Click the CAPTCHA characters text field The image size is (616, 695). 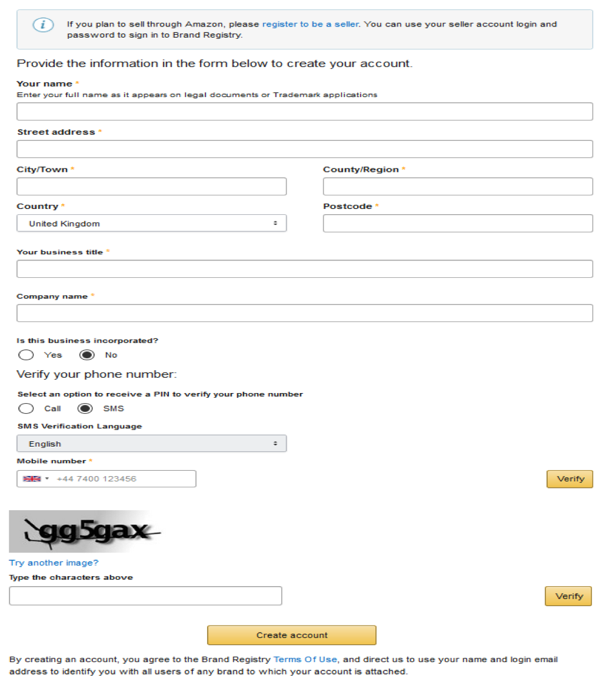[x=145, y=596]
